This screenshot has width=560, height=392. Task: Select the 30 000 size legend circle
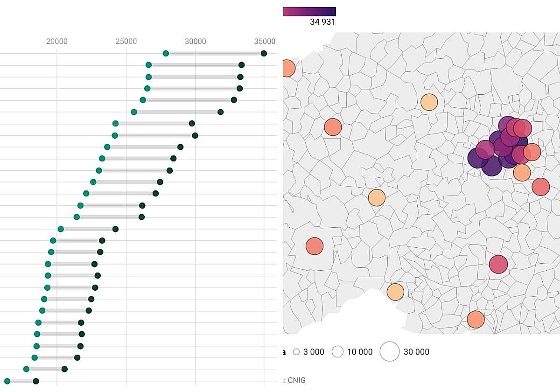point(390,351)
